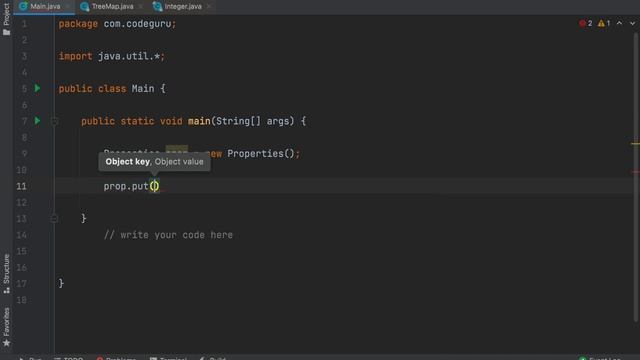Click the fold end marker on line 13
640x360 pixels.
point(54,219)
